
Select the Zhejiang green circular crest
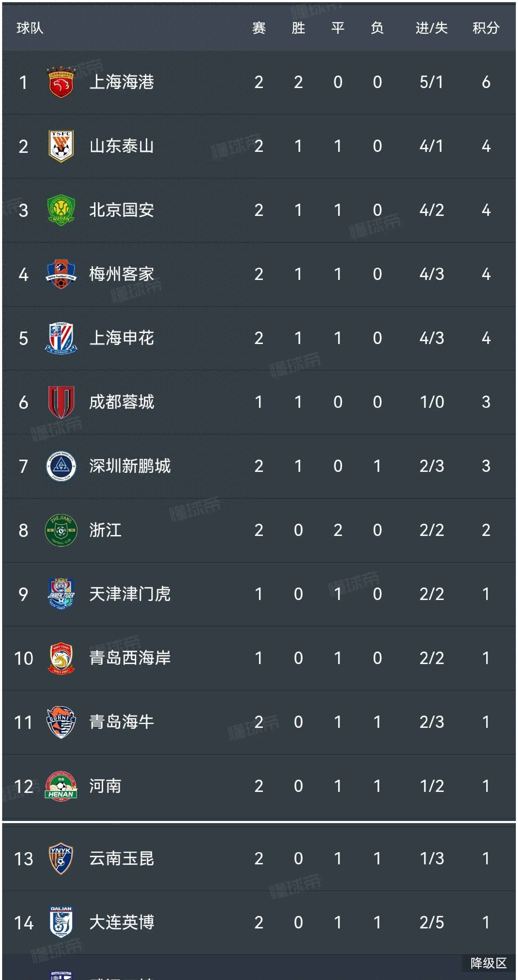coord(61,529)
